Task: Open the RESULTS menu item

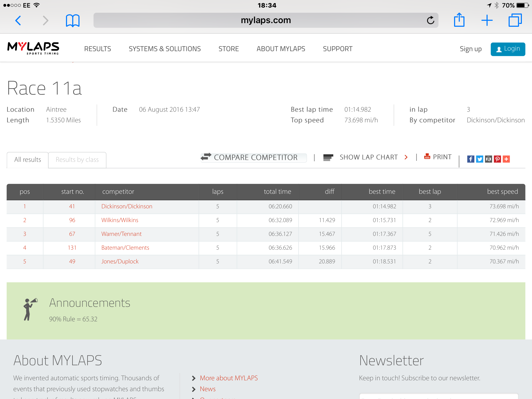Action: click(97, 49)
